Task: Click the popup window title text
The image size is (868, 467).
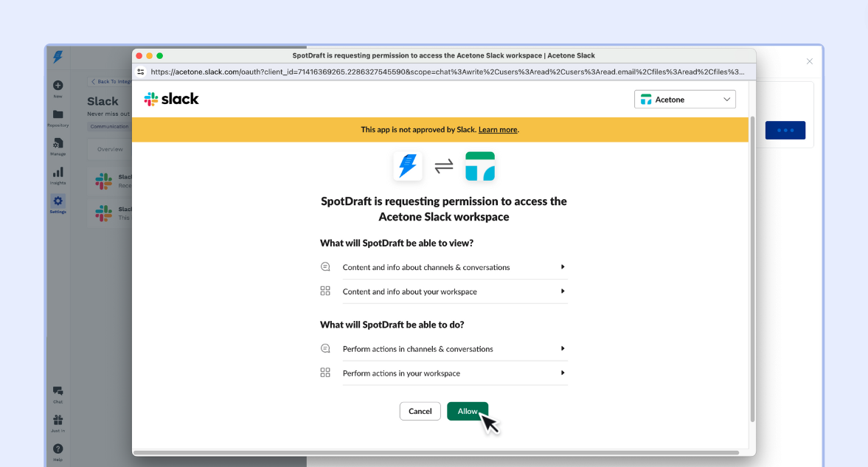Action: pyautogui.click(x=443, y=55)
